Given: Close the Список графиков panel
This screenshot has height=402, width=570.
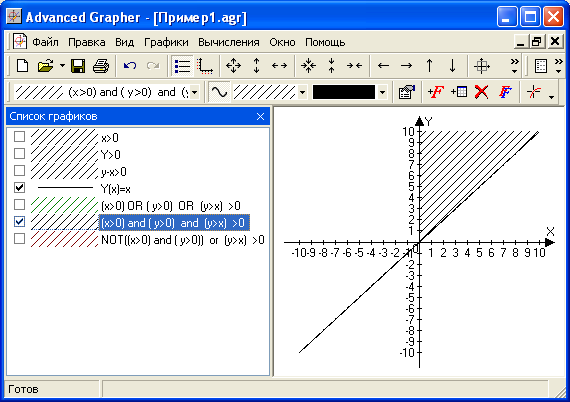Looking at the screenshot, I should coord(260,117).
